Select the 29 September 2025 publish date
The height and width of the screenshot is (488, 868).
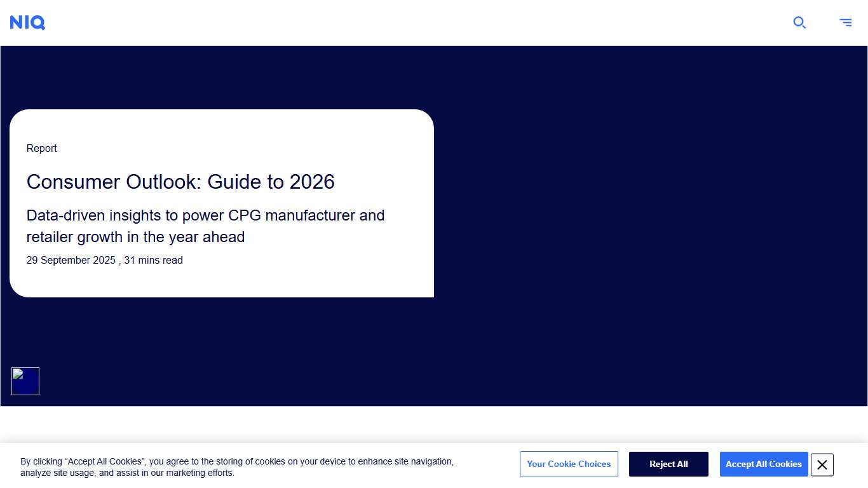71,260
